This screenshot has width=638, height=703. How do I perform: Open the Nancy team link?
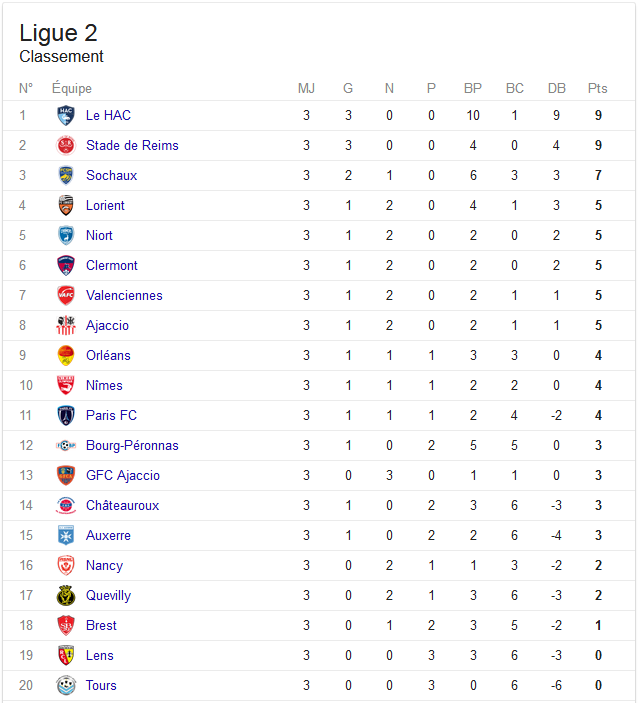point(104,566)
